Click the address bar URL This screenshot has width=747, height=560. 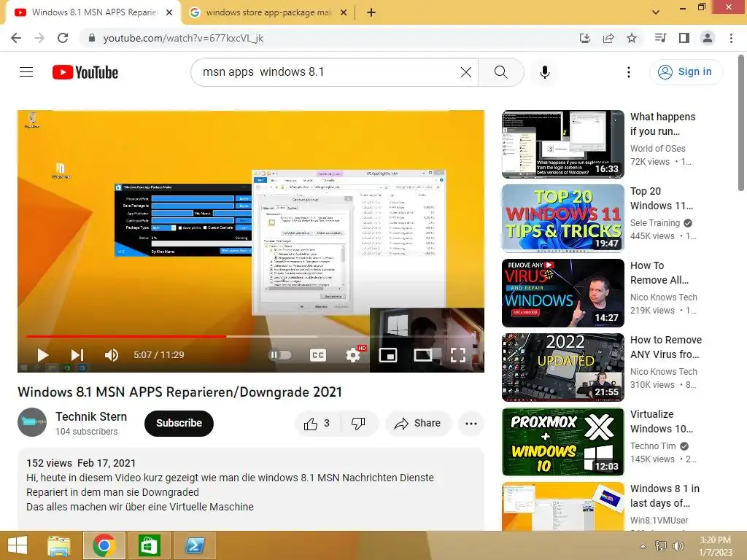pyautogui.click(x=183, y=38)
